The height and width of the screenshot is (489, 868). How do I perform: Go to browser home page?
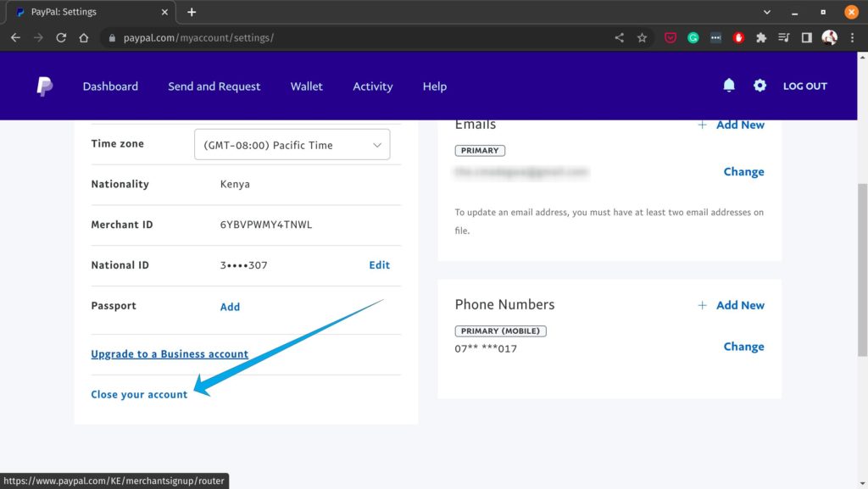coord(84,37)
